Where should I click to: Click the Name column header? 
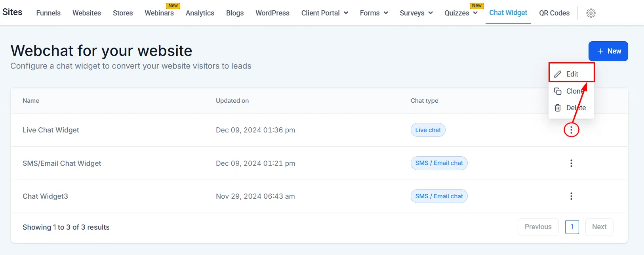tap(31, 101)
